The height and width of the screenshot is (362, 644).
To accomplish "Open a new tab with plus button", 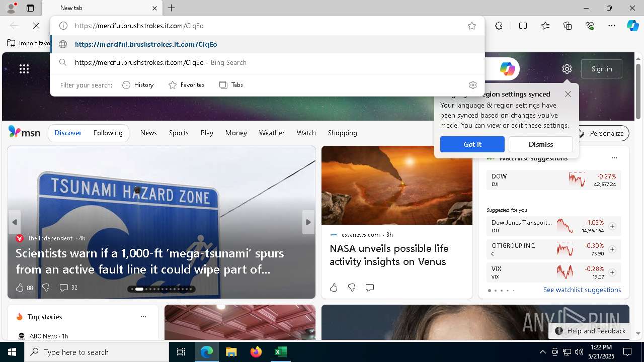I will [172, 8].
